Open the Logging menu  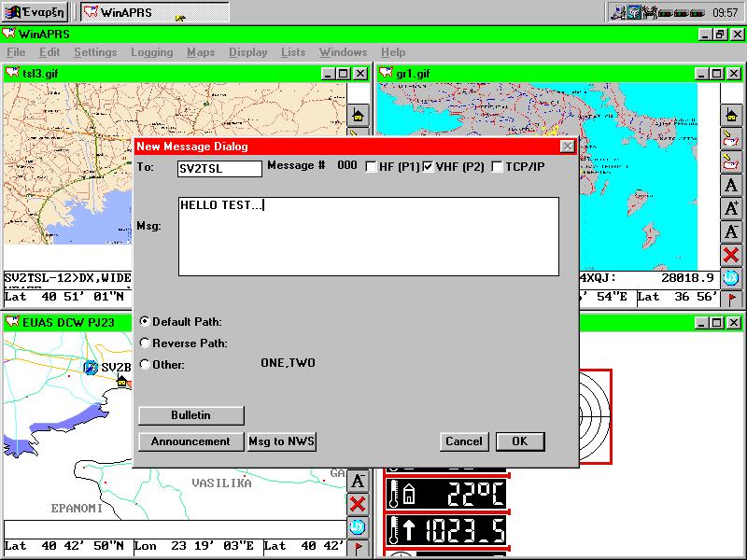tap(152, 52)
